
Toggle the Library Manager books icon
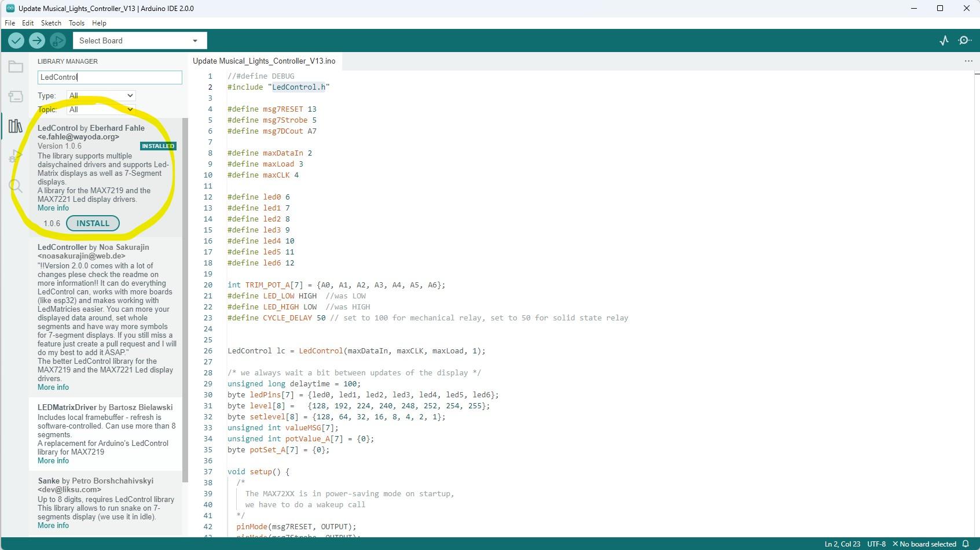[16, 126]
